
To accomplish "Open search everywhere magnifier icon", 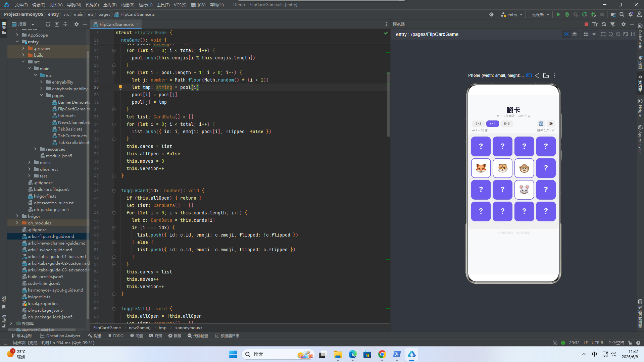I will pos(622,15).
